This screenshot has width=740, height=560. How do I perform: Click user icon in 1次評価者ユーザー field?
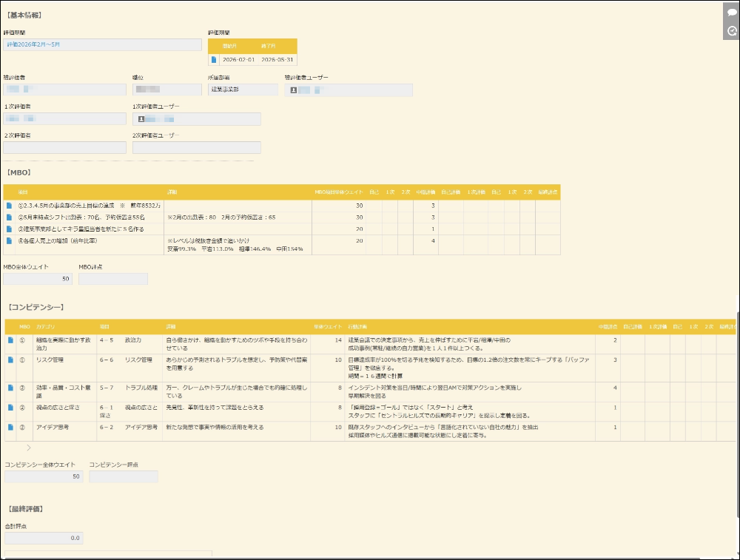point(141,119)
